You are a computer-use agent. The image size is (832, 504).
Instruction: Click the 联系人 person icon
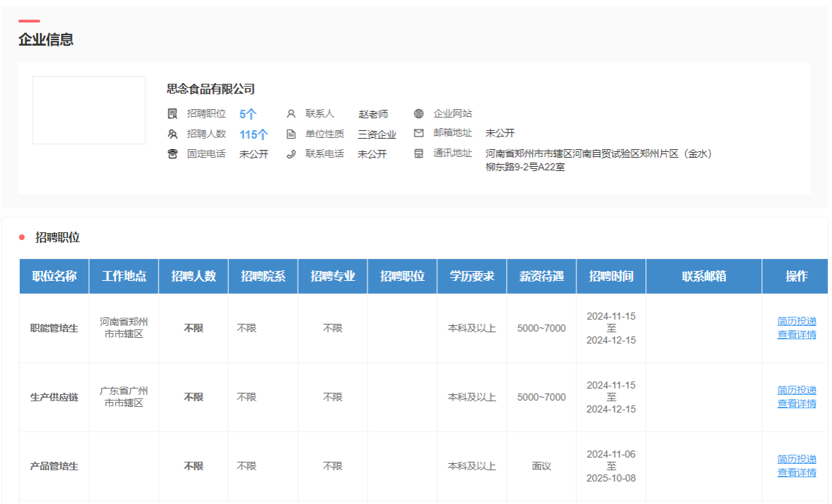click(x=291, y=113)
